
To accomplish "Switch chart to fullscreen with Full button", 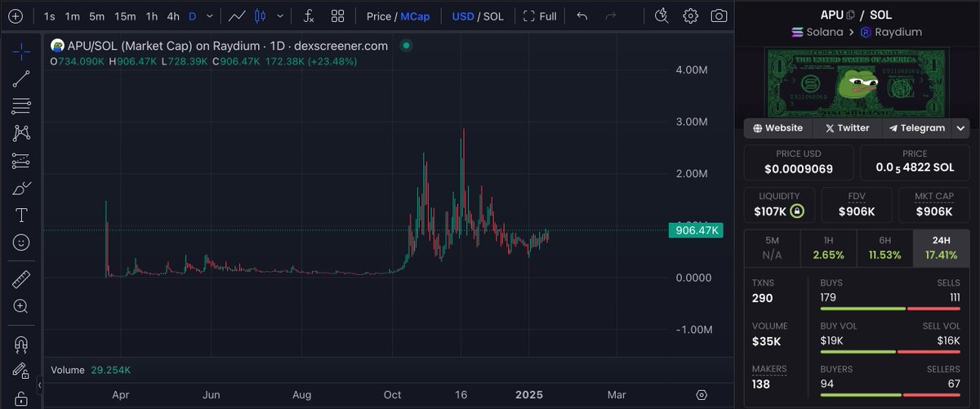I will point(540,16).
